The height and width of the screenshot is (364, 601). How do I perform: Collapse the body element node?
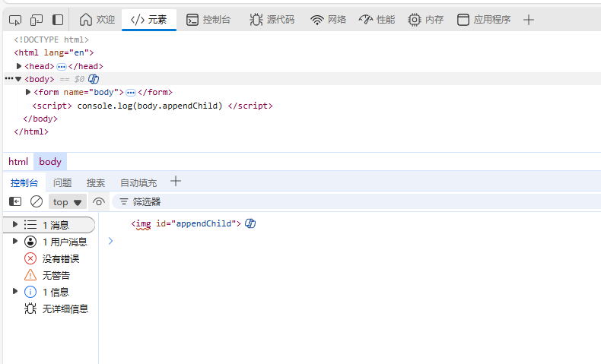pos(18,79)
